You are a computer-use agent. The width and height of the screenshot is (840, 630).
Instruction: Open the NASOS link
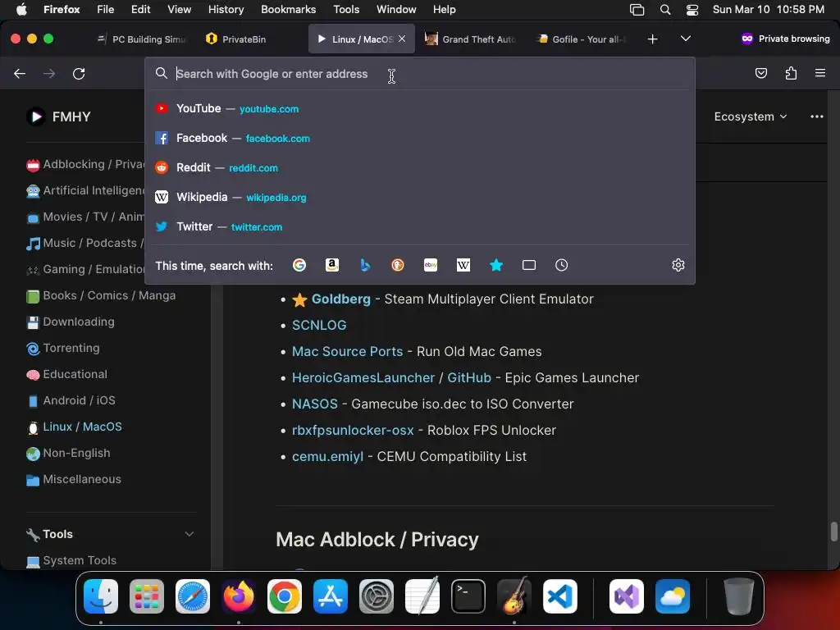[x=314, y=404]
